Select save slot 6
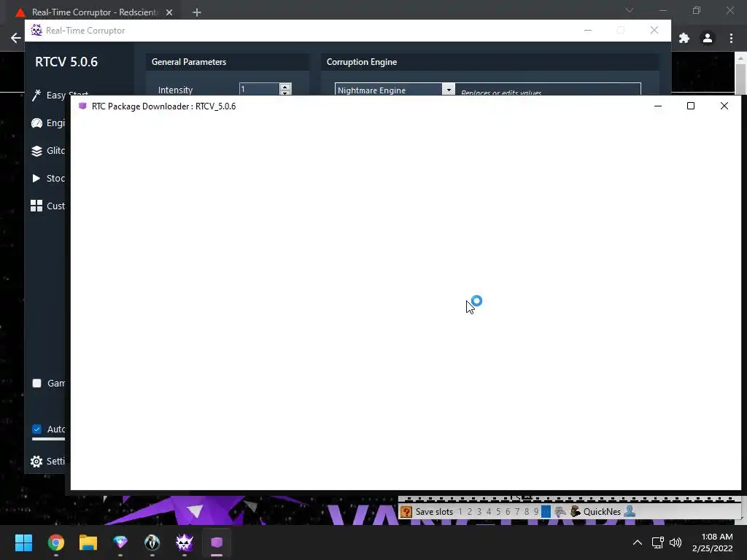Screen dimensions: 747x560 [x=508, y=511]
